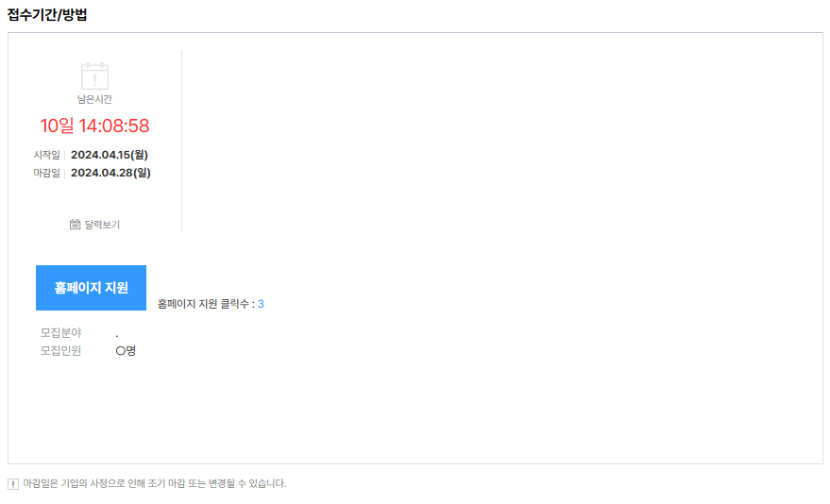Click the 접수기간/방법 section heading
Viewport: 830px width, 504px height.
click(47, 14)
